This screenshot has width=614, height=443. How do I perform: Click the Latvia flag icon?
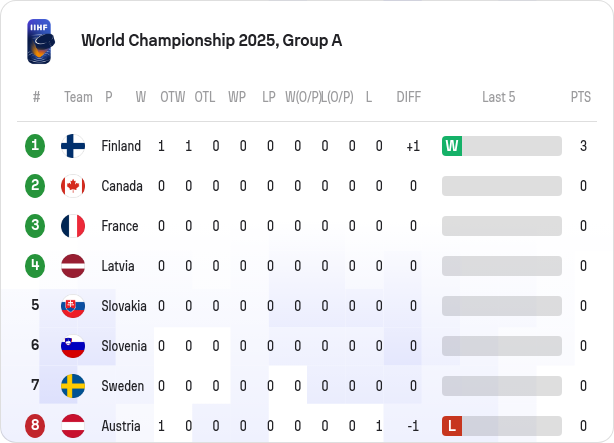[x=73, y=266]
